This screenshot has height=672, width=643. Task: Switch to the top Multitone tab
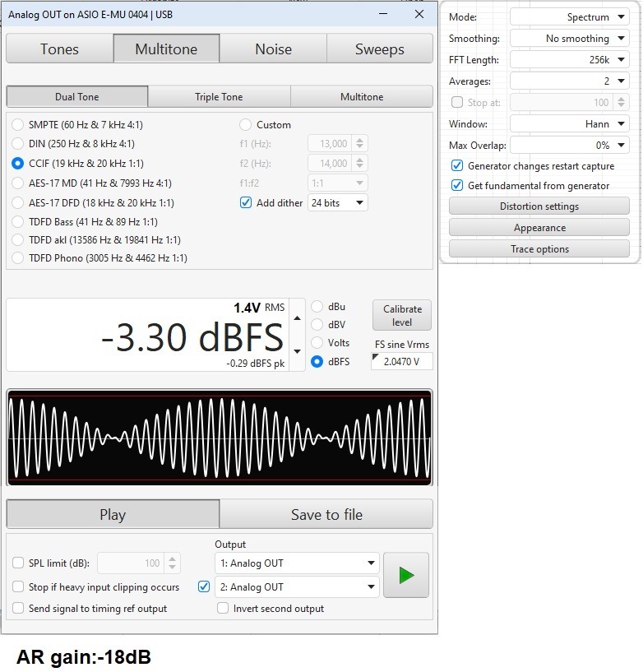pos(166,49)
